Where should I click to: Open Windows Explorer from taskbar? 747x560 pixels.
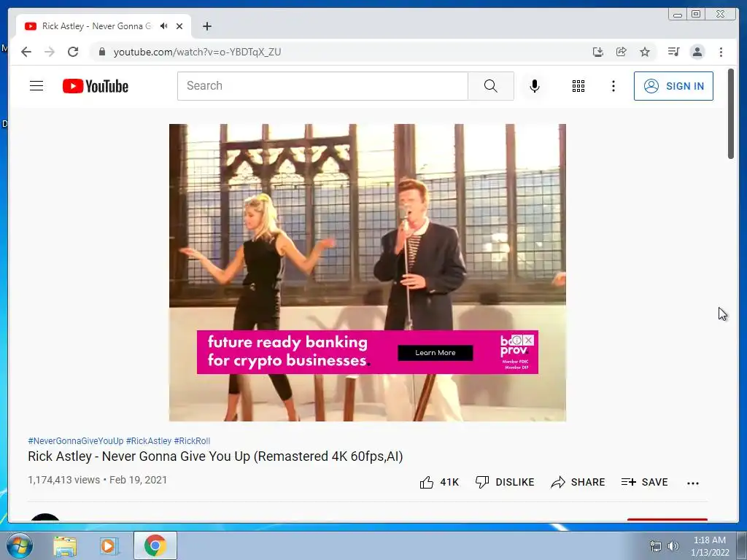[x=65, y=545]
